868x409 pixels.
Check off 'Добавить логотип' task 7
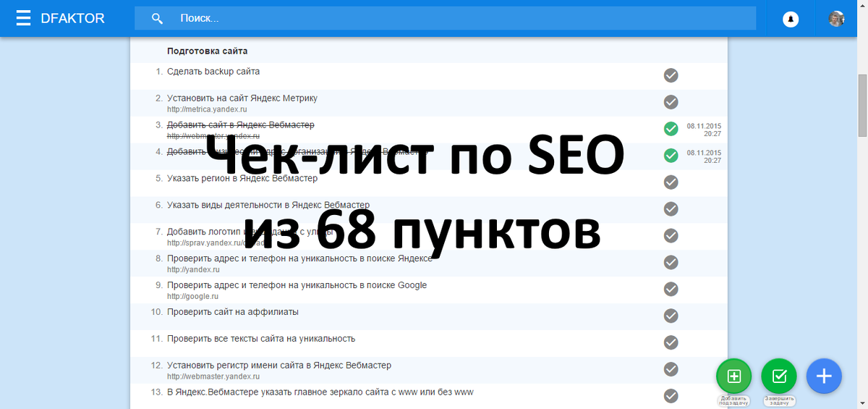[x=671, y=235]
